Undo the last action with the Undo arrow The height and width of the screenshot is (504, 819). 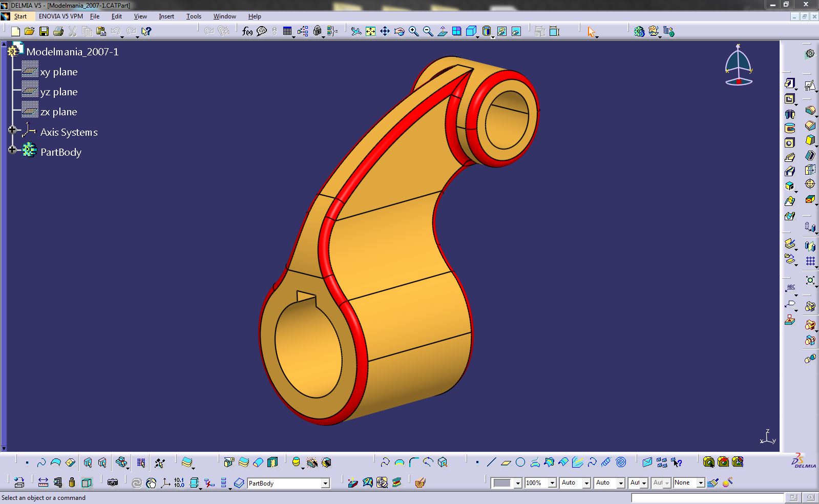tap(116, 32)
